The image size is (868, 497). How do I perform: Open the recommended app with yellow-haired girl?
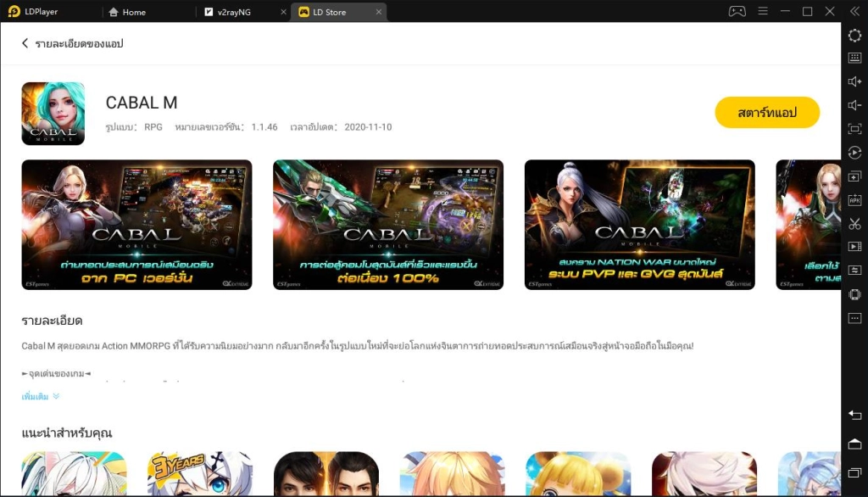pyautogui.click(x=578, y=474)
